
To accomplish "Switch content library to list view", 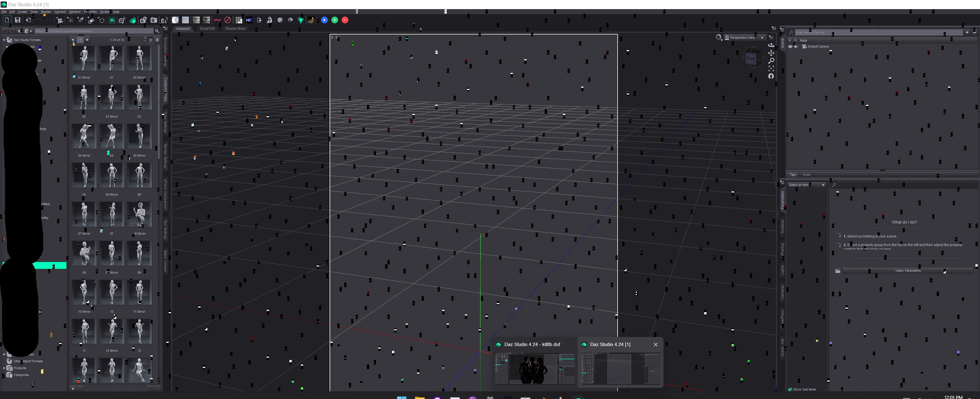I will [x=157, y=40].
